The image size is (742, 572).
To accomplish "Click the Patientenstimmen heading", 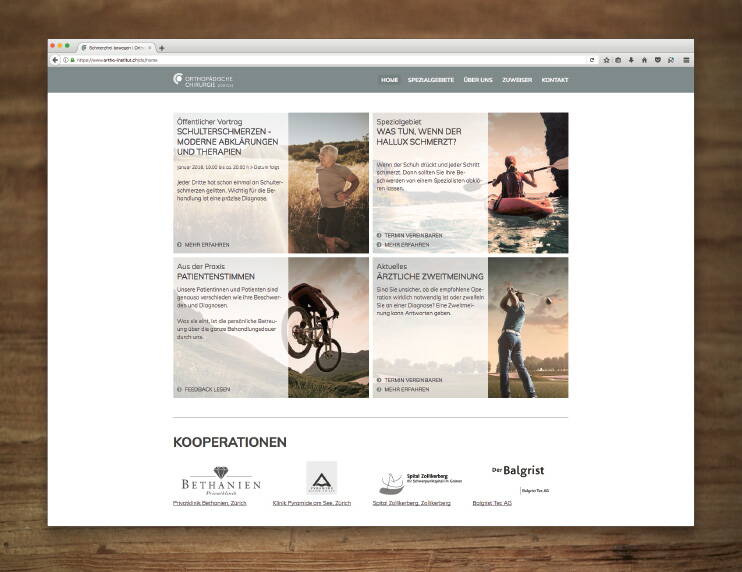I will pos(216,276).
